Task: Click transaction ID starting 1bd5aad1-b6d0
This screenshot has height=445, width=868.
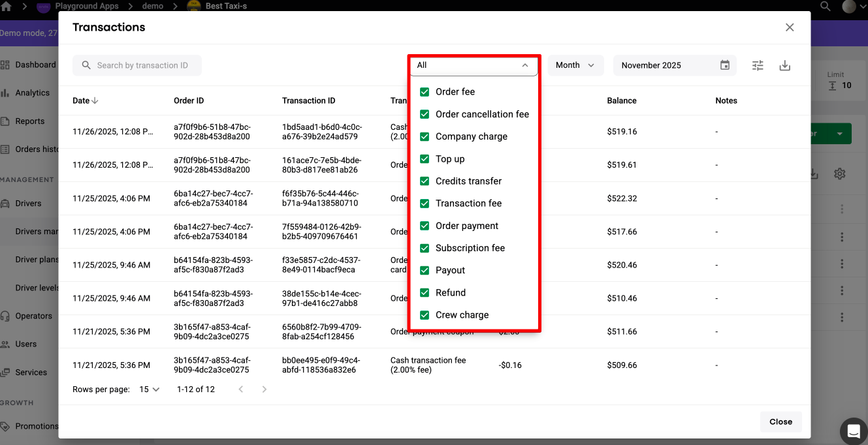Action: point(322,132)
